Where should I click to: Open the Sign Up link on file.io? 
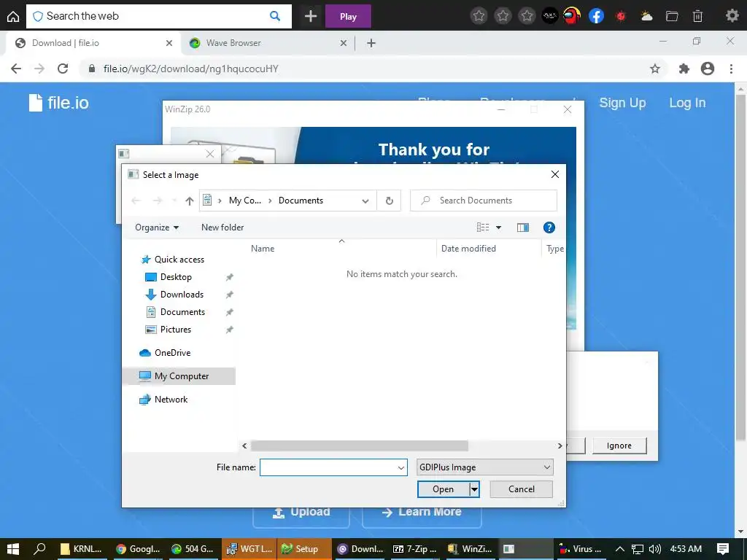click(622, 103)
